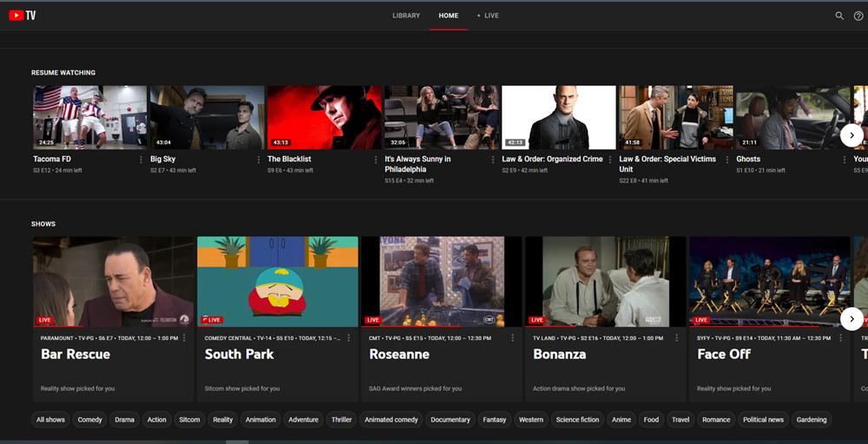The image size is (868, 444).
Task: Open The Blacklist three-dot options menu
Action: [376, 160]
